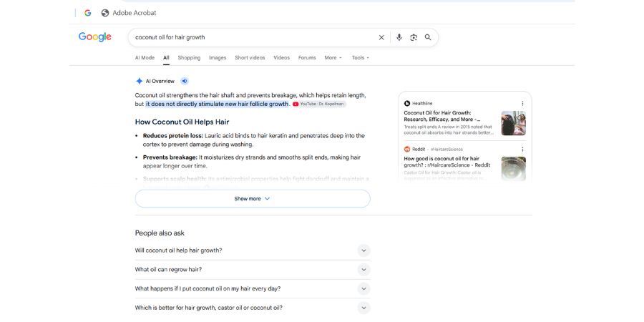
Task: Expand 'What happens if I put coconut oil' question
Action: [253, 289]
